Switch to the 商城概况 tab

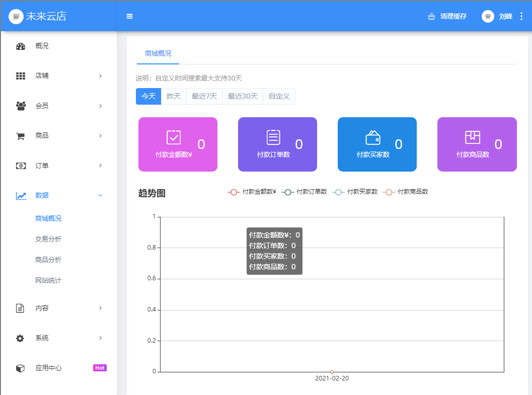(158, 53)
